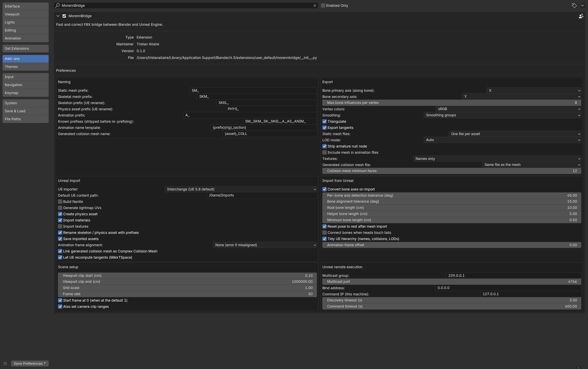The height and width of the screenshot is (369, 588).
Task: Click the search magnifier icon
Action: pyautogui.click(x=58, y=5)
